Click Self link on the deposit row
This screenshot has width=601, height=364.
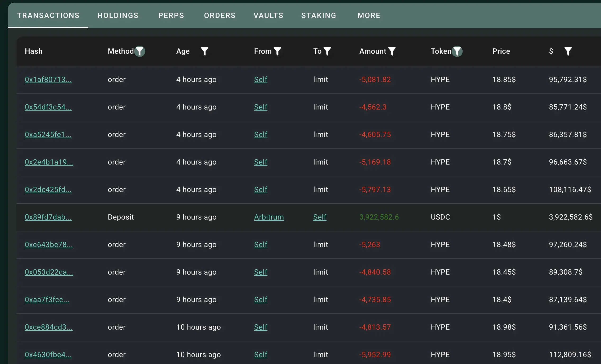click(x=320, y=217)
